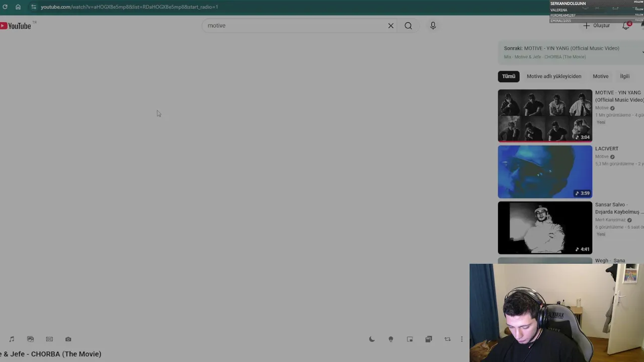The height and width of the screenshot is (362, 644).
Task: Toggle the loop repeat icon
Action: click(x=447, y=339)
